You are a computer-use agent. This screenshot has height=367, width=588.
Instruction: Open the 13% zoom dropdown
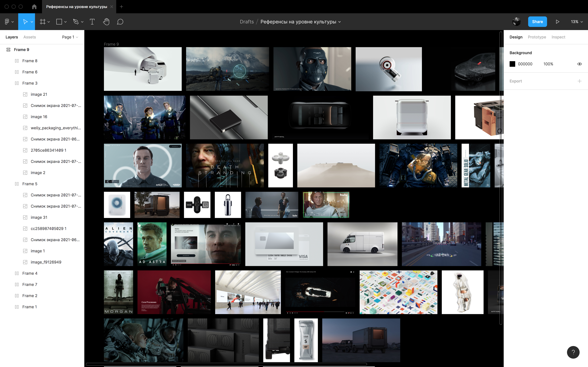click(577, 22)
